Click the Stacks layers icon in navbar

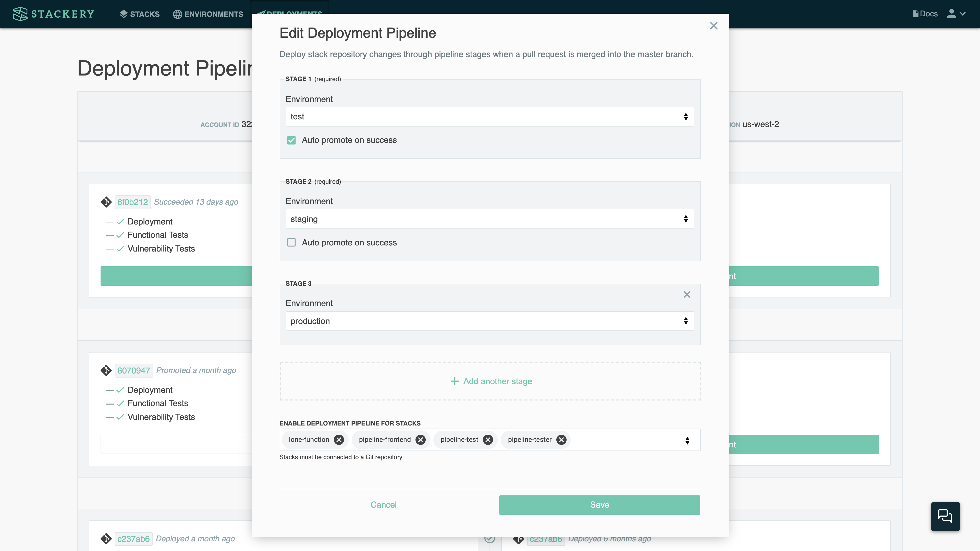[123, 14]
